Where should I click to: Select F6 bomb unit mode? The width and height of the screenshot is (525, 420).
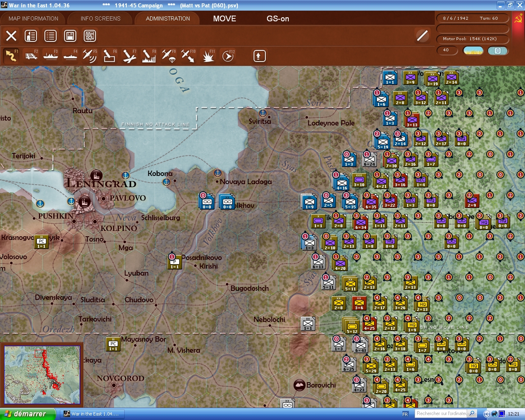coord(110,56)
